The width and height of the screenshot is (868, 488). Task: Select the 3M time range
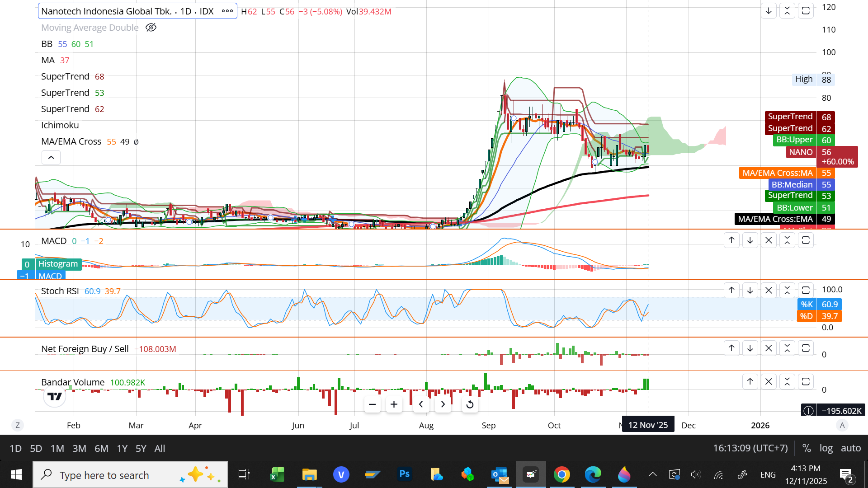[79, 449]
